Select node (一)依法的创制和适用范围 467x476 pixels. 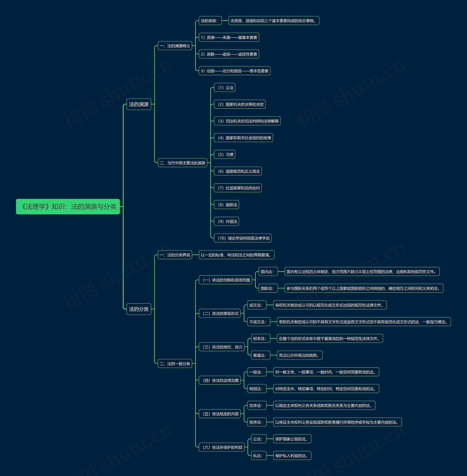click(x=225, y=280)
